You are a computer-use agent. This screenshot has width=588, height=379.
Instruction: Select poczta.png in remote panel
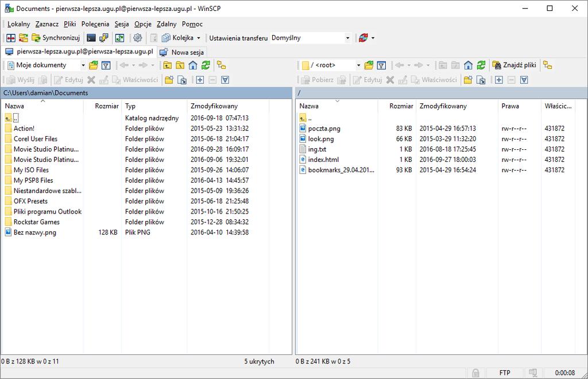pos(324,129)
